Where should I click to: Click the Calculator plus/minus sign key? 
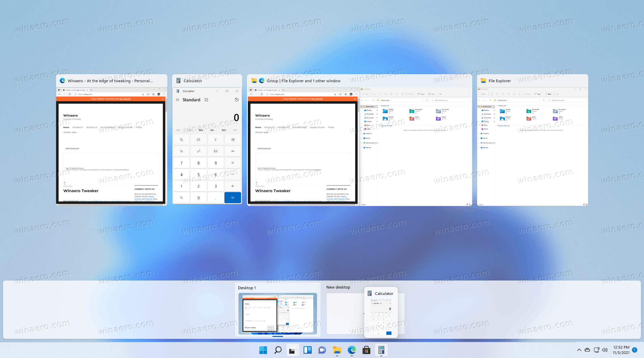pyautogui.click(x=181, y=198)
